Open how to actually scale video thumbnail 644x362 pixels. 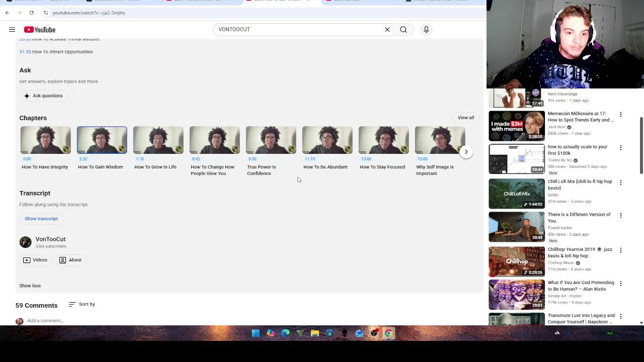click(x=517, y=159)
